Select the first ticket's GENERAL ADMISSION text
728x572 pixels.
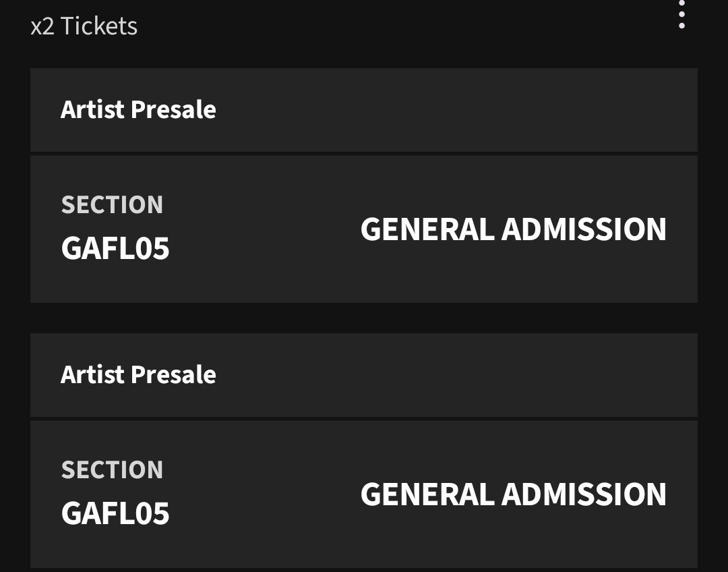[x=513, y=229]
